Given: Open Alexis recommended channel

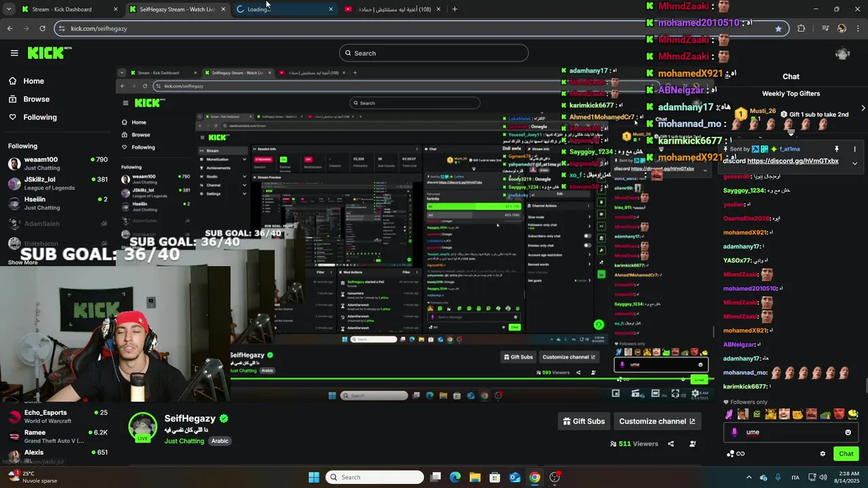Looking at the screenshot, I should [x=58, y=455].
